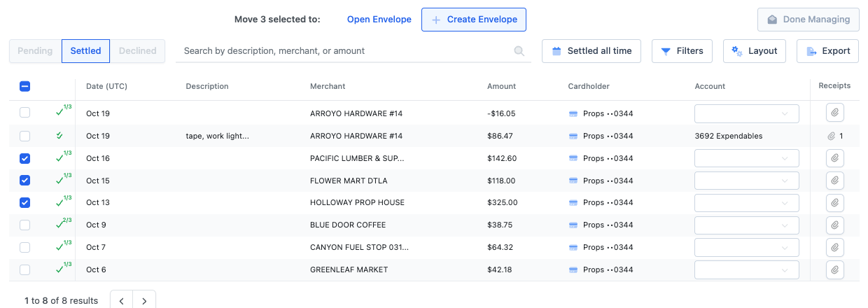868x308 pixels.
Task: Click 1/3 status checkmark on the -$16.05 row
Action: [x=64, y=111]
